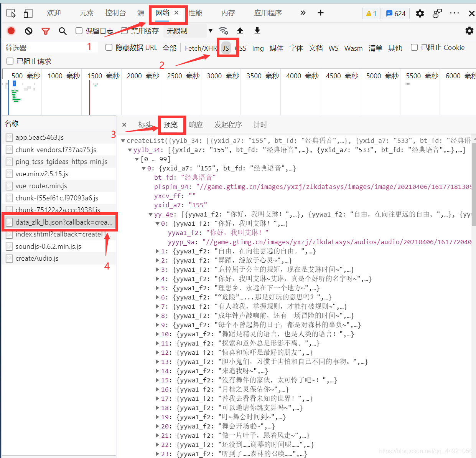Switch to the 预览 details tab

click(171, 125)
